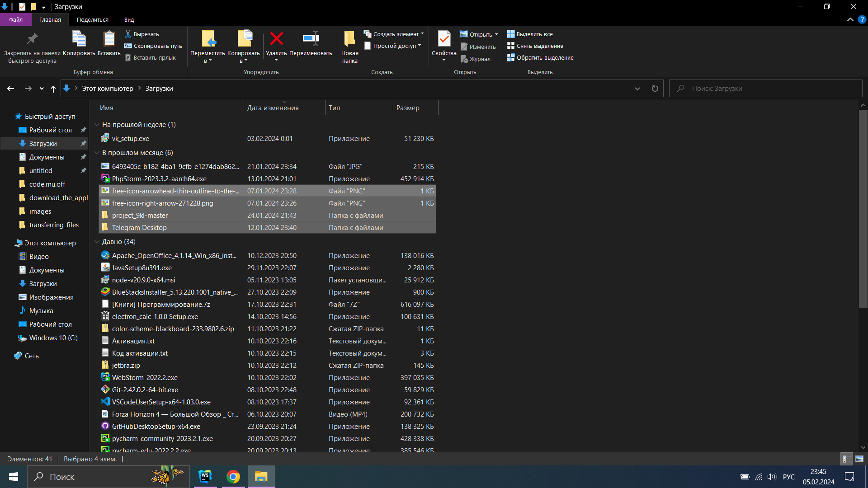Collapse the 'Давно (34)' group

coord(97,242)
